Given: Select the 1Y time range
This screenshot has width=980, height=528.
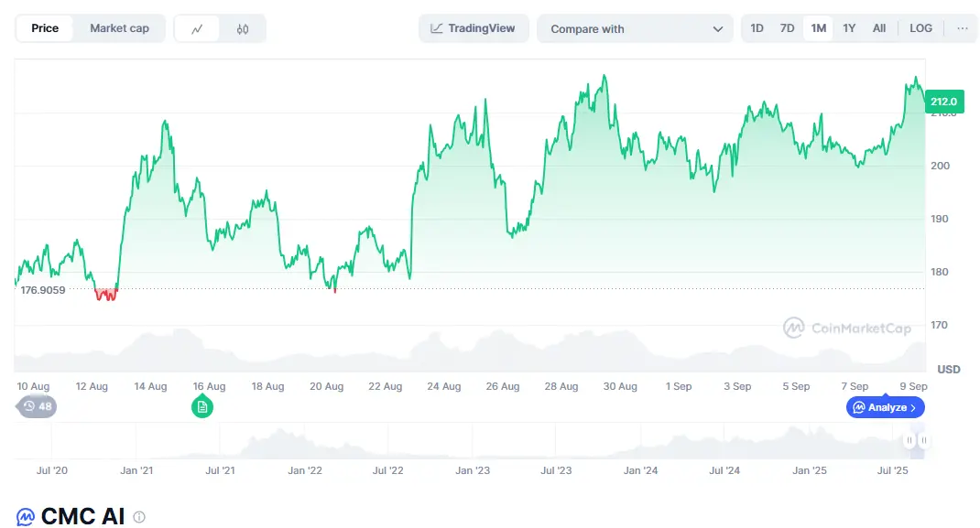Looking at the screenshot, I should coord(849,28).
